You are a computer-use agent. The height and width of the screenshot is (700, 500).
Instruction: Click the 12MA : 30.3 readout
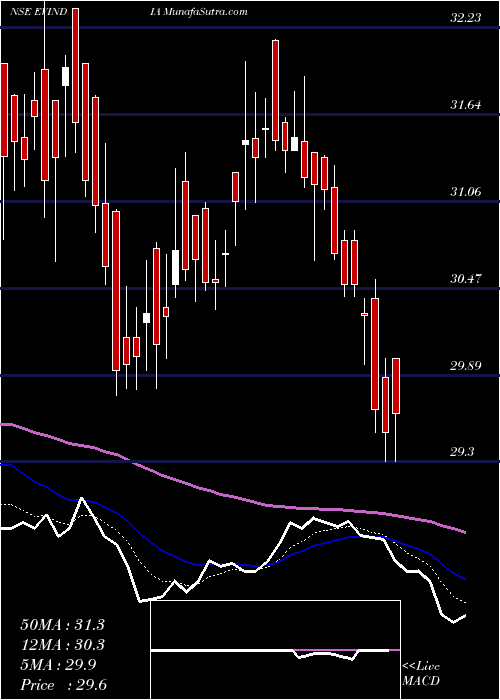tap(62, 645)
